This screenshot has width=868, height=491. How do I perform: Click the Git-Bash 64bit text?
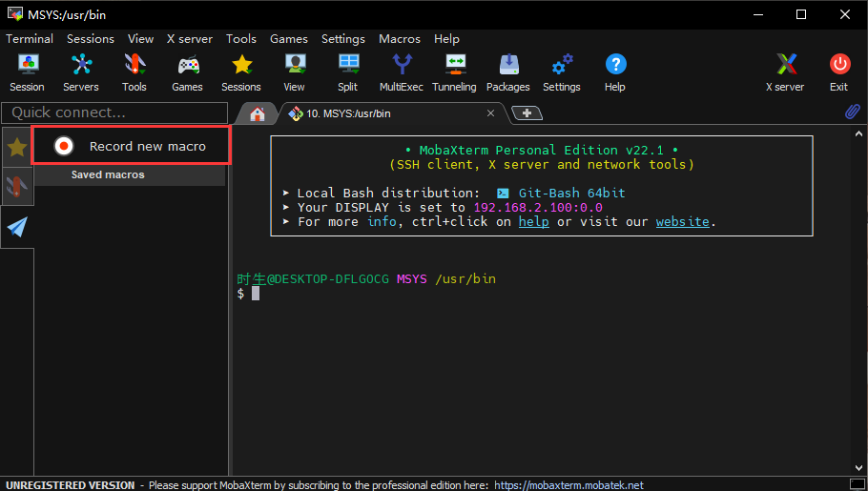pyautogui.click(x=572, y=194)
